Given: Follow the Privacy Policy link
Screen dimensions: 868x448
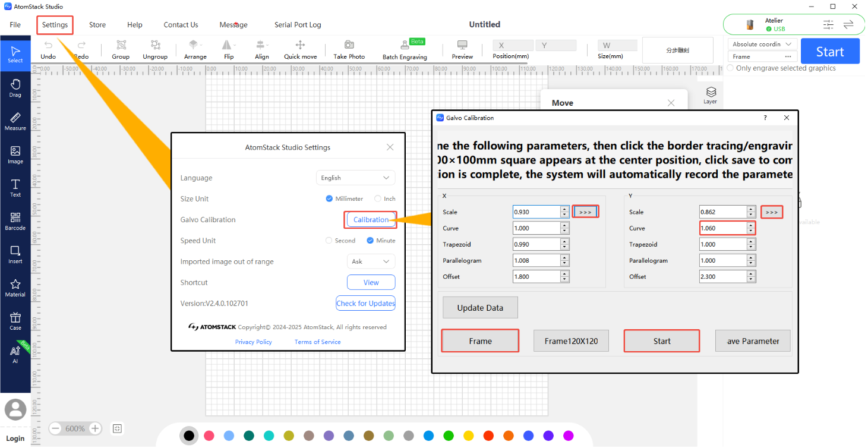Looking at the screenshot, I should point(254,342).
